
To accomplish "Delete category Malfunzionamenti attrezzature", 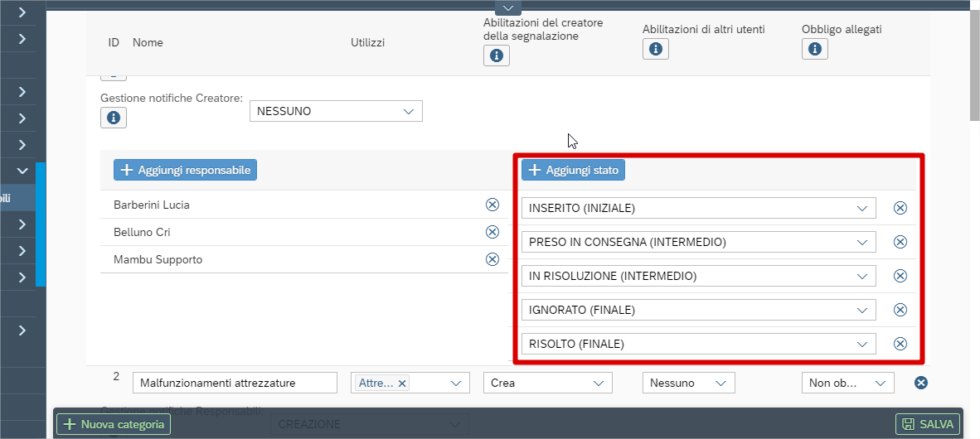I will point(920,383).
